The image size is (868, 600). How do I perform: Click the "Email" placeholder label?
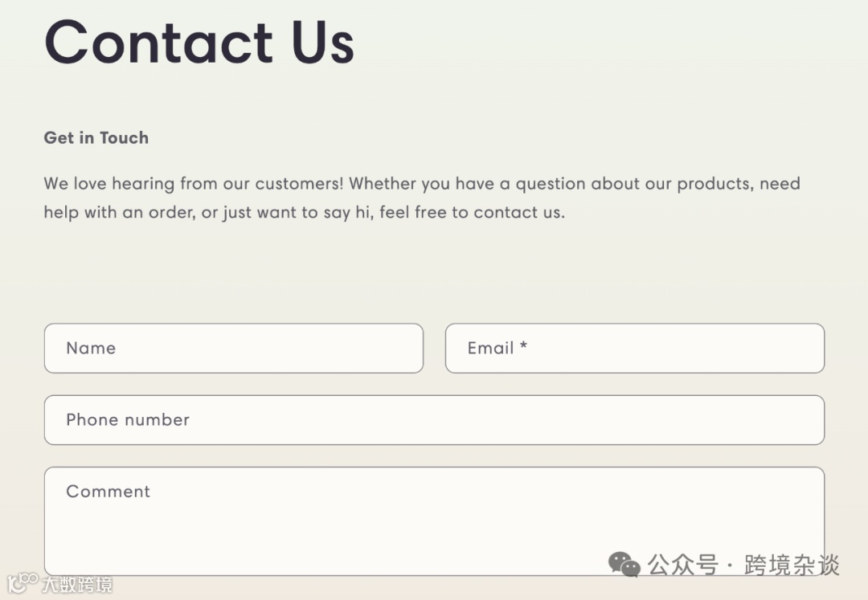point(490,348)
